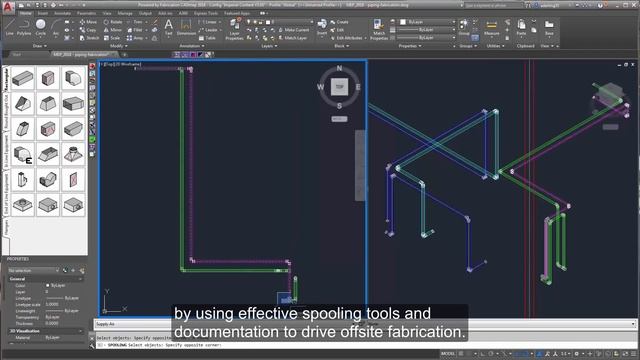
Task: Expand the Annotation panel
Action: (192, 46)
